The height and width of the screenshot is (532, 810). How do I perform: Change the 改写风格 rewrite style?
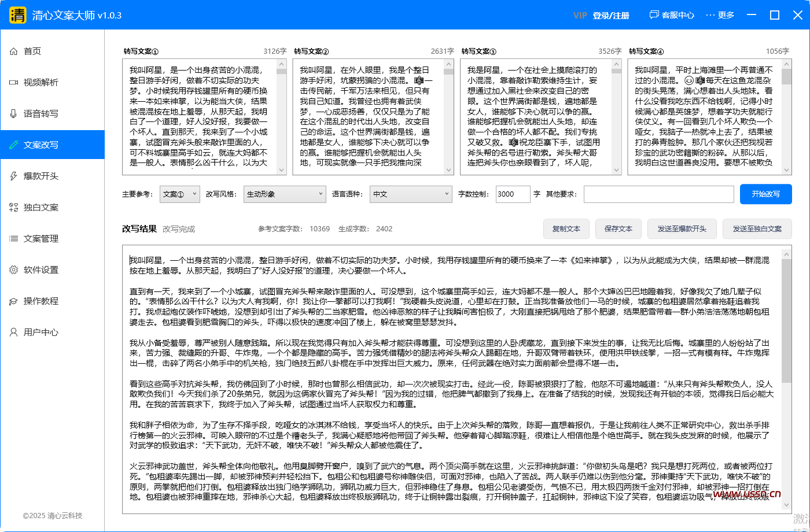[285, 194]
